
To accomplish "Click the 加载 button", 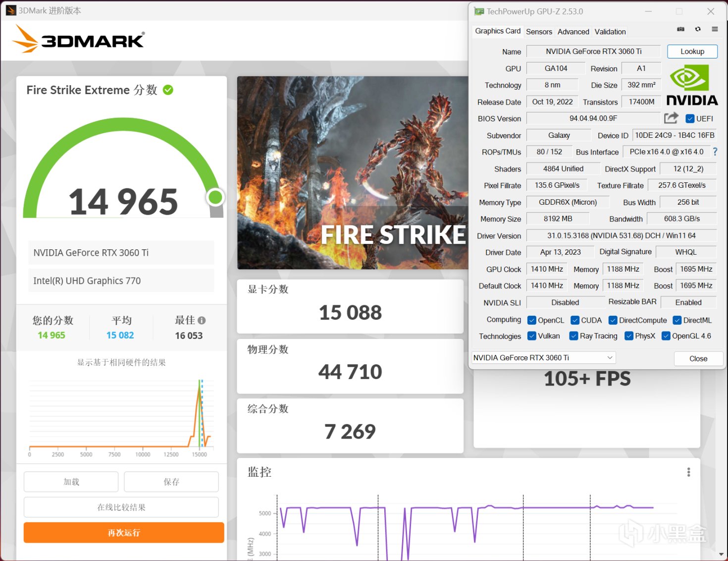I will click(71, 482).
